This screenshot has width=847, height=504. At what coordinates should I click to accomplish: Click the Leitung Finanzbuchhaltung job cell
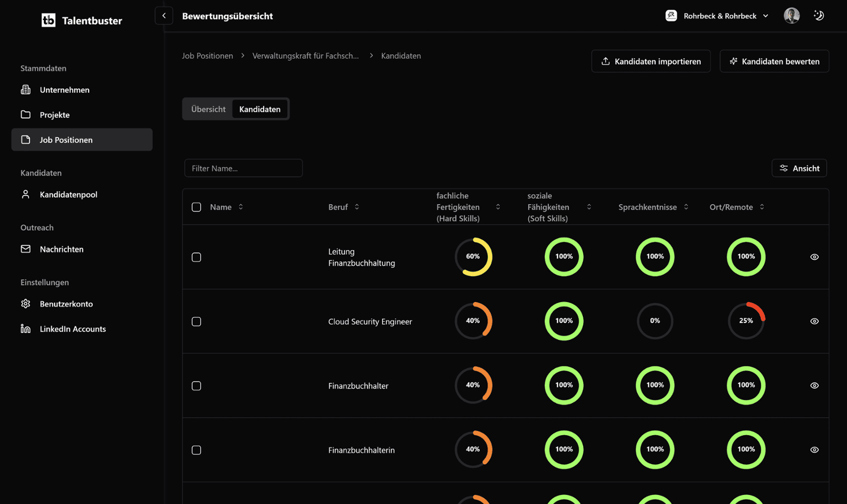tap(362, 258)
